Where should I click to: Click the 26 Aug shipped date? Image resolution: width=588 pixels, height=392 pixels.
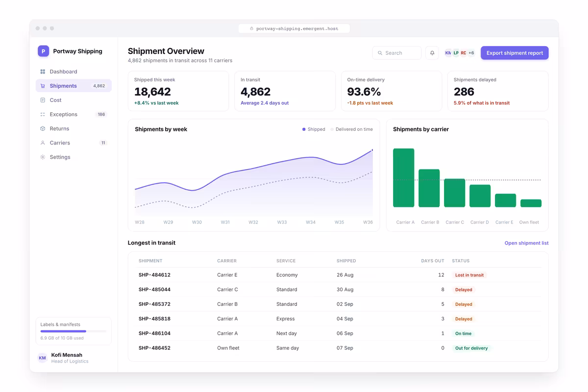click(x=345, y=275)
